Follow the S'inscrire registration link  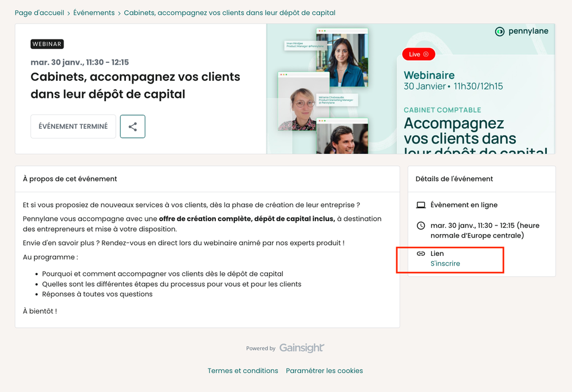pos(445,263)
